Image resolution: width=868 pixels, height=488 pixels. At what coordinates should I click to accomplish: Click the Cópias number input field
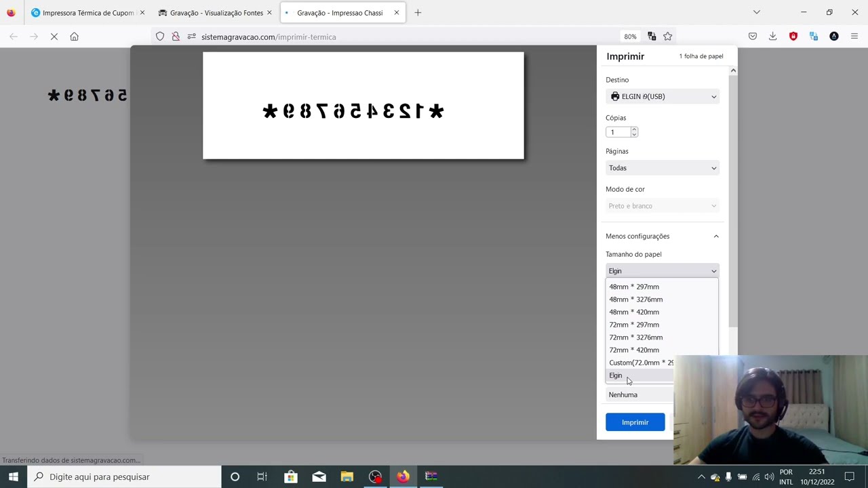(618, 132)
